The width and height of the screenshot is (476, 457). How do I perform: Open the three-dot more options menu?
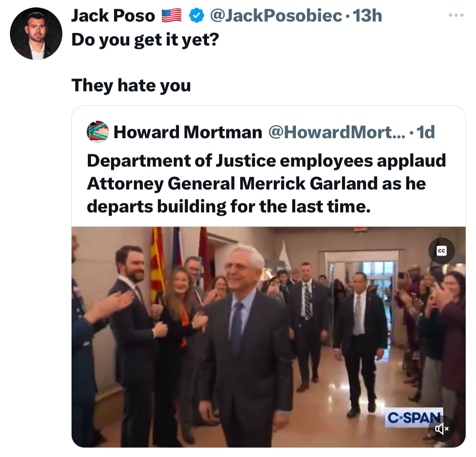456,16
